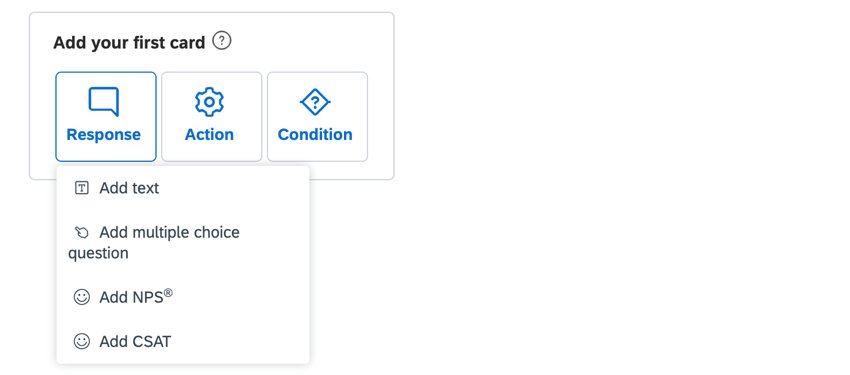Screen dimensions: 850x375
Task: Click the word 'question' on the wrapped line
Action: coord(98,254)
